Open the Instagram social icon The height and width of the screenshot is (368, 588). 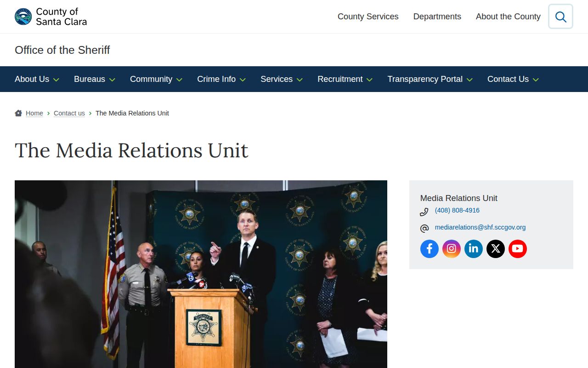pos(452,249)
